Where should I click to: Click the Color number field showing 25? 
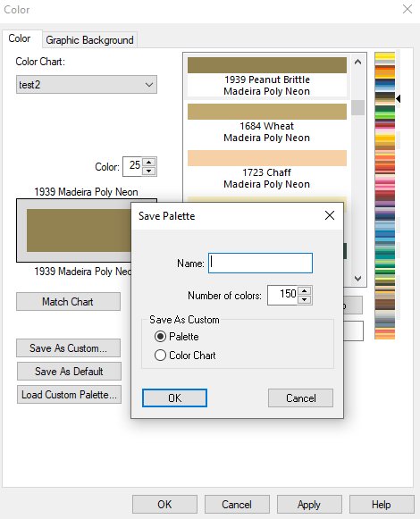[132, 166]
